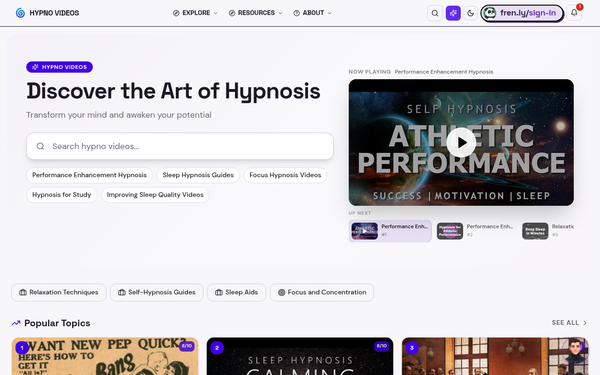This screenshot has width=600, height=375.
Task: Click the briefcase icon on Relaxation Techniques
Action: (x=23, y=292)
